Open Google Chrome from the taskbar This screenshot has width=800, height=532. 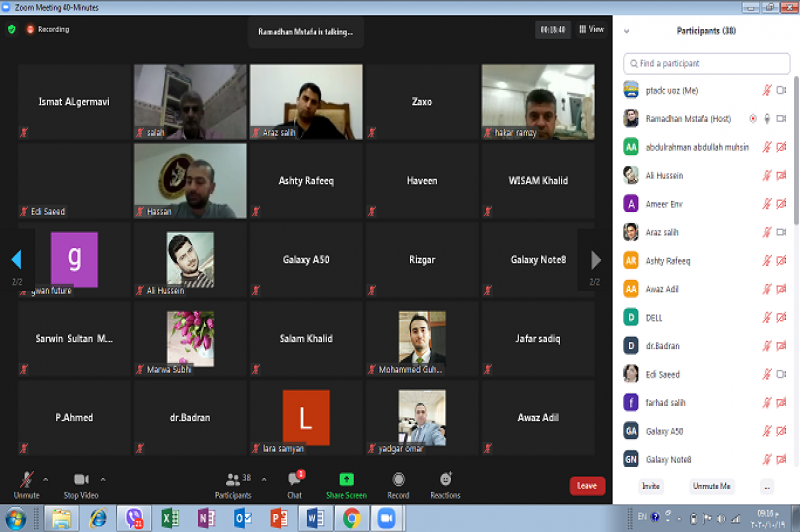click(x=351, y=518)
